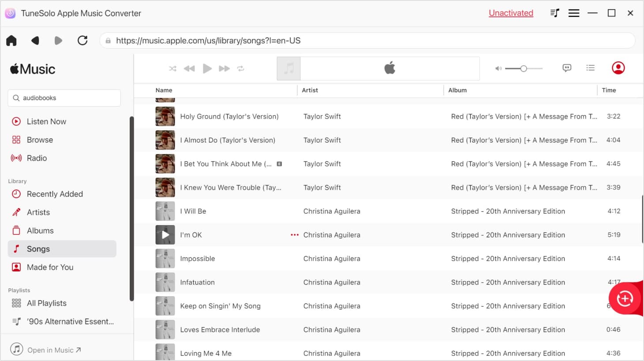The height and width of the screenshot is (361, 644).
Task: Click Christina Aguilera artist in I Will Be row
Action: pyautogui.click(x=332, y=211)
